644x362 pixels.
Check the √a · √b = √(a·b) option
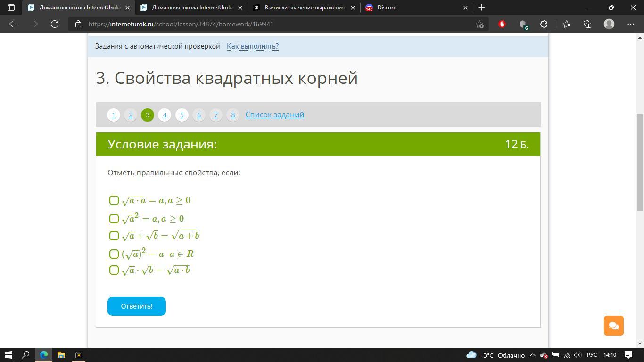click(114, 270)
